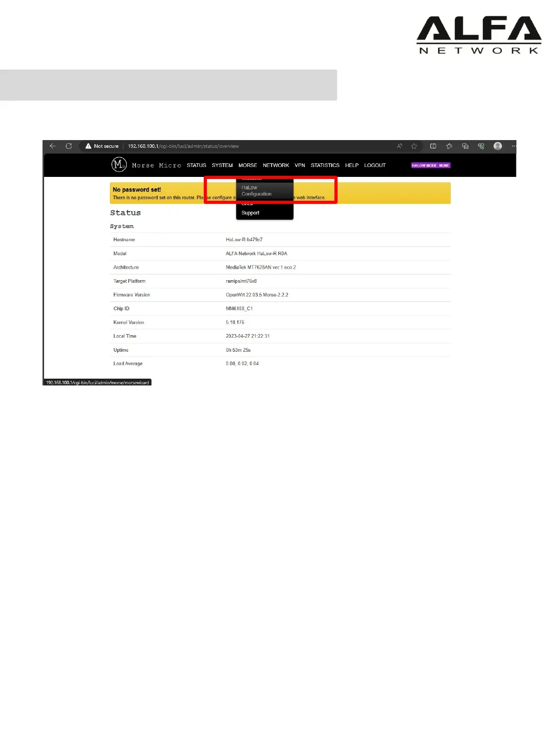Add page to favorites with star icon
560x747 pixels.
(x=414, y=146)
